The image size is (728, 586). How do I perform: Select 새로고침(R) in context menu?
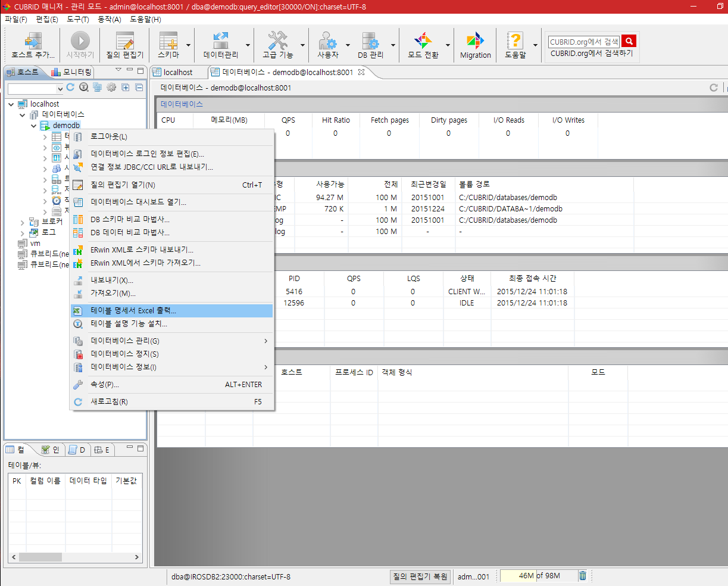[x=172, y=402]
